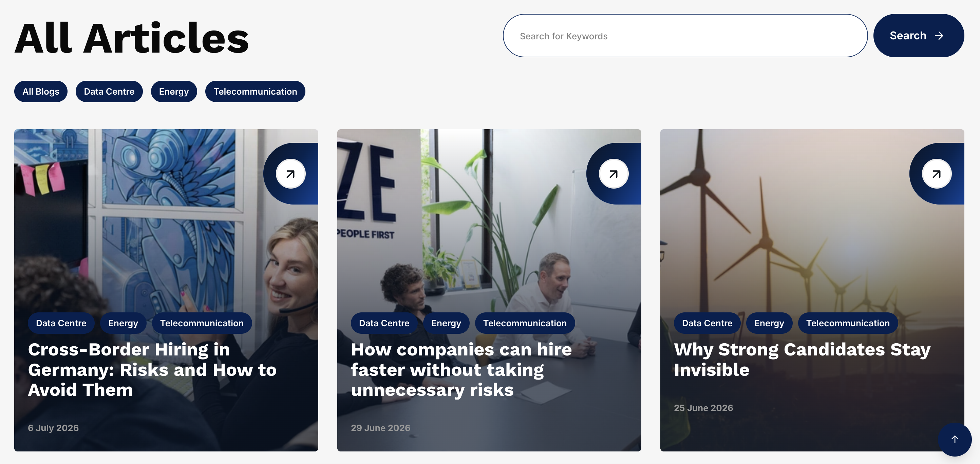Click Energy tag on Cross-Border Hiring card
Viewport: 980px width, 464px height.
pyautogui.click(x=123, y=323)
